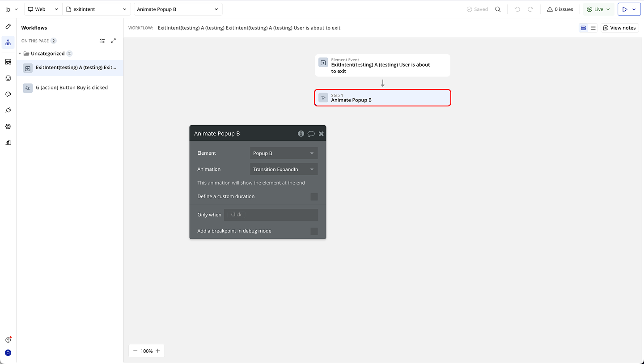Open the exitintent page selector dropdown
644x364 pixels.
(96, 9)
